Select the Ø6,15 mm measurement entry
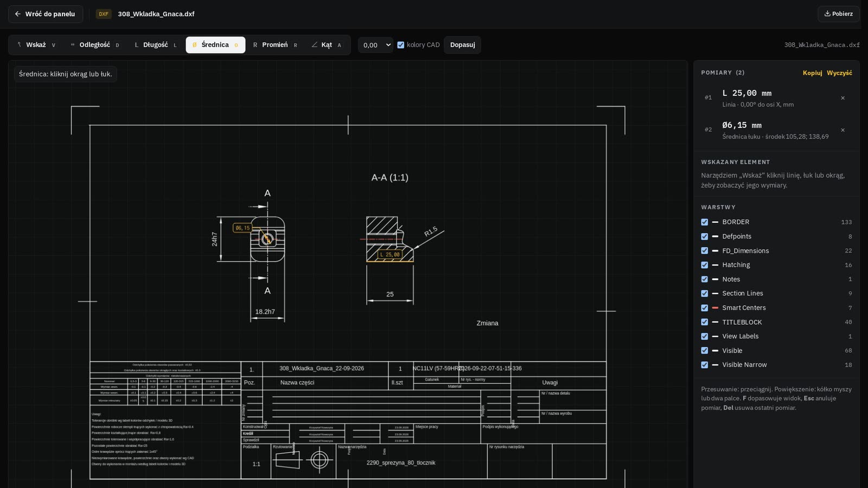The image size is (868, 488). pos(776,130)
